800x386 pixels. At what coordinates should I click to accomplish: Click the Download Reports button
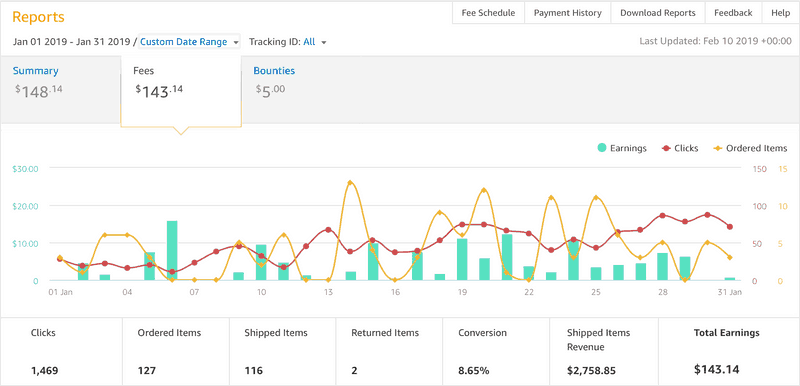[x=658, y=13]
